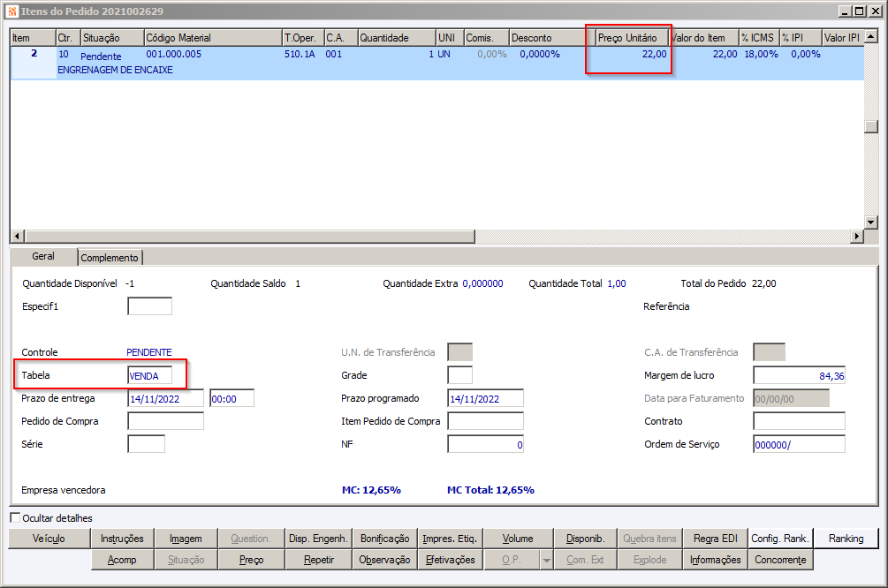The width and height of the screenshot is (888, 588).
Task: Toggle the Ocultar detalhes checkbox
Action: tap(15, 518)
